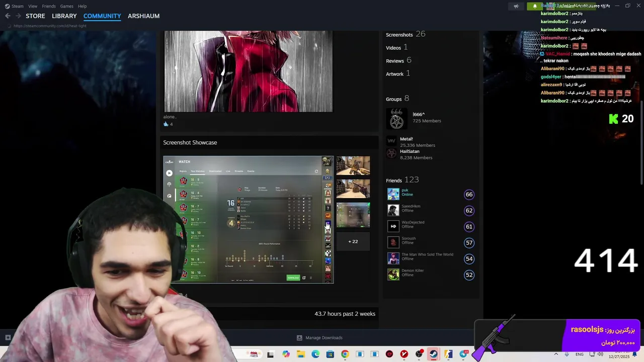Open the |666^ group avatar
This screenshot has height=362, width=644.
pyautogui.click(x=396, y=119)
